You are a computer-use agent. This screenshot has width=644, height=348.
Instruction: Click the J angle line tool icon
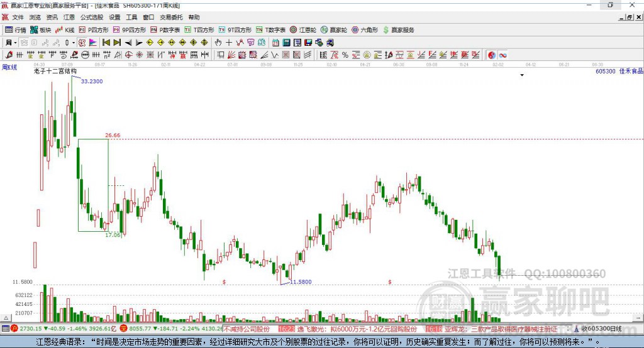point(421,55)
